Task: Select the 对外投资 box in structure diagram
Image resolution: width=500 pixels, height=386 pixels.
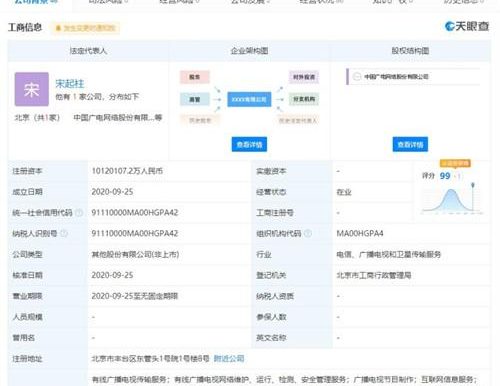Action: click(304, 77)
